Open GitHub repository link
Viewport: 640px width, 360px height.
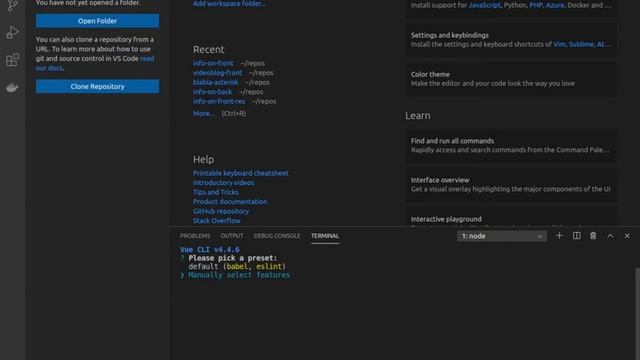(x=221, y=211)
